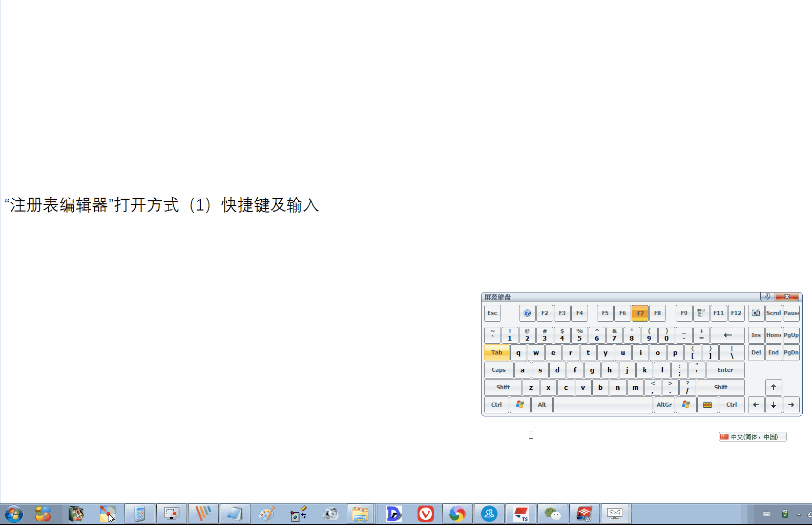
Task: Click the highlighted F7 key
Action: click(640, 313)
